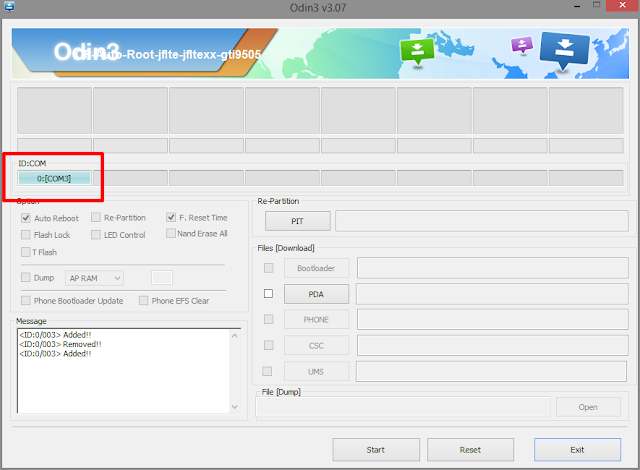
Task: Tick the checkbox next to Bootloader
Action: 269,268
